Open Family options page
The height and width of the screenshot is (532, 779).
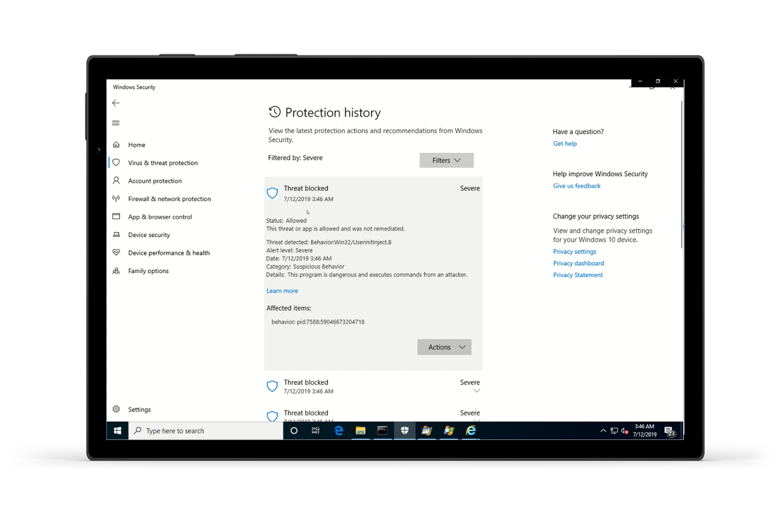pyautogui.click(x=148, y=271)
